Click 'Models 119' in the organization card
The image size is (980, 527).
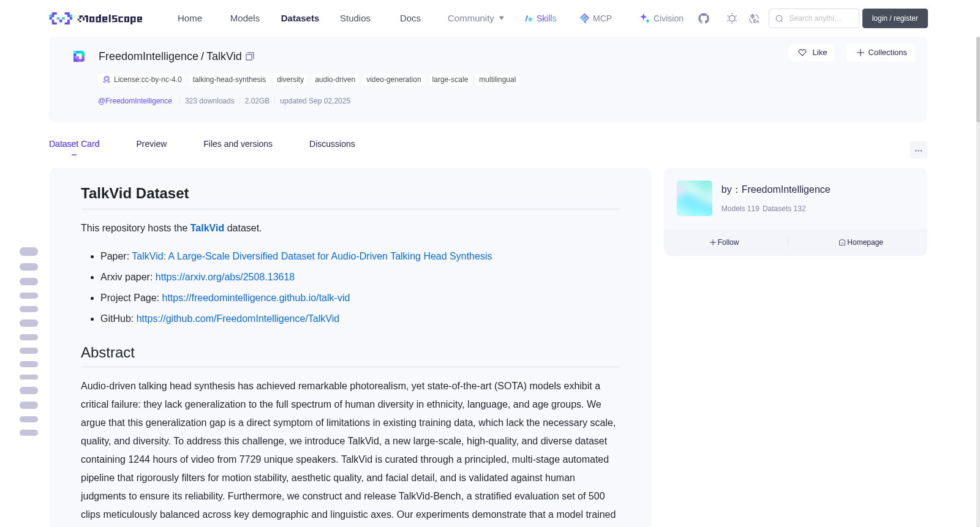[741, 209]
